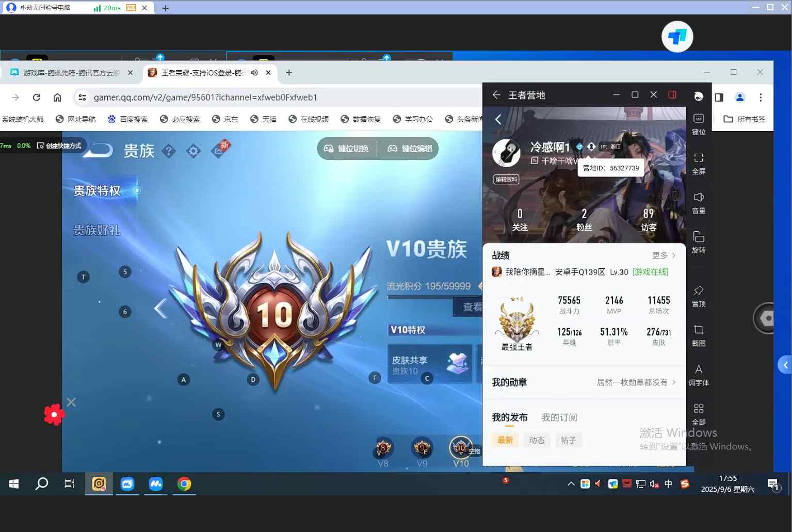Viewport: 792px width, 532px height.
Task: Open Windows Start menu
Action: [x=14, y=483]
